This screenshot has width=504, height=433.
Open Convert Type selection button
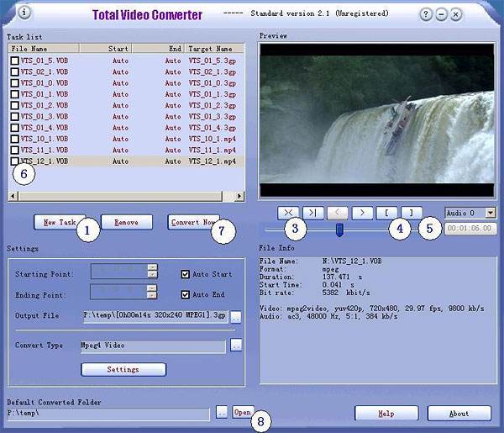pos(236,346)
